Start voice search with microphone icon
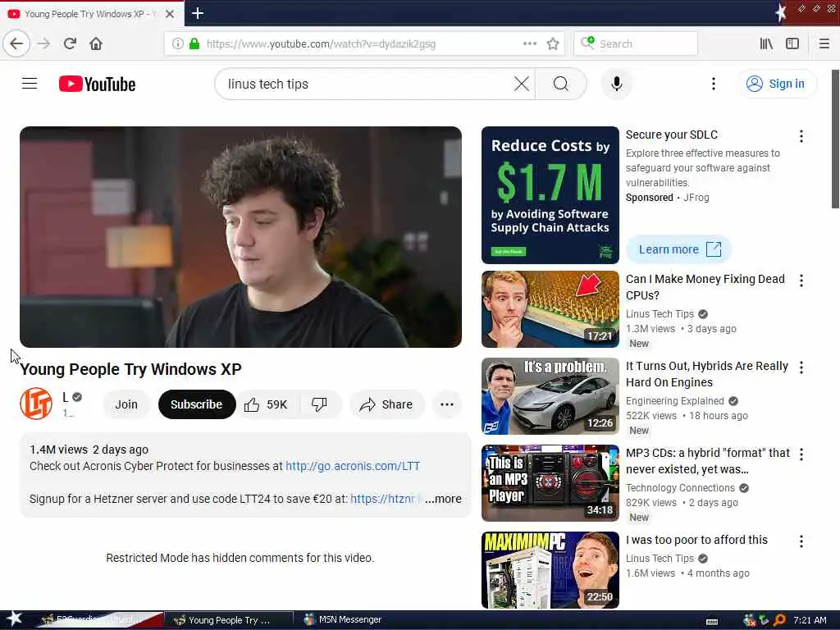This screenshot has height=630, width=840. coord(617,84)
